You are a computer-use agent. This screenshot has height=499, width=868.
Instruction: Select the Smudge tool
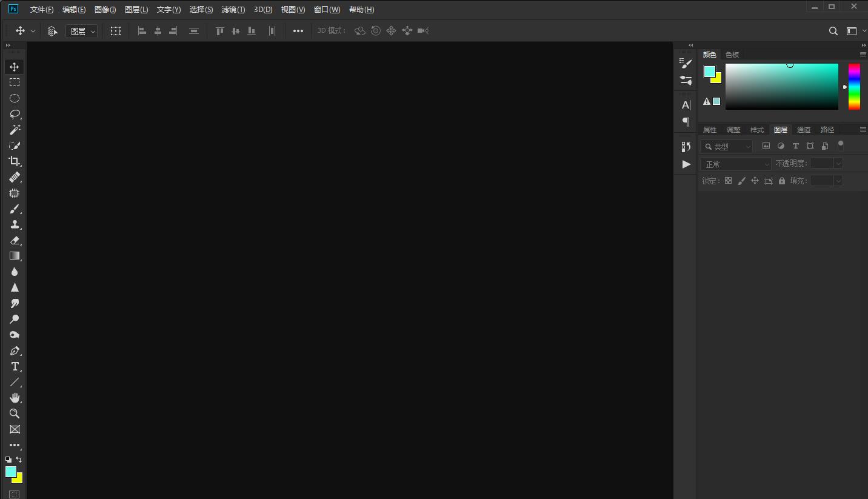(x=15, y=303)
